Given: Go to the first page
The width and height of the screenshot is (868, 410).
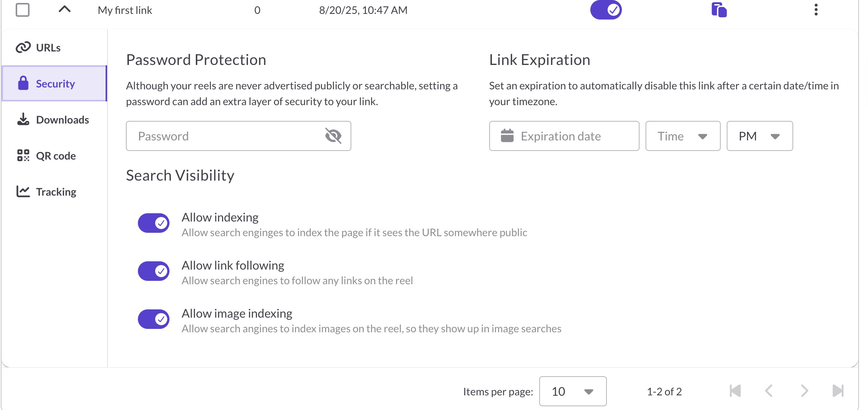Looking at the screenshot, I should 735,391.
